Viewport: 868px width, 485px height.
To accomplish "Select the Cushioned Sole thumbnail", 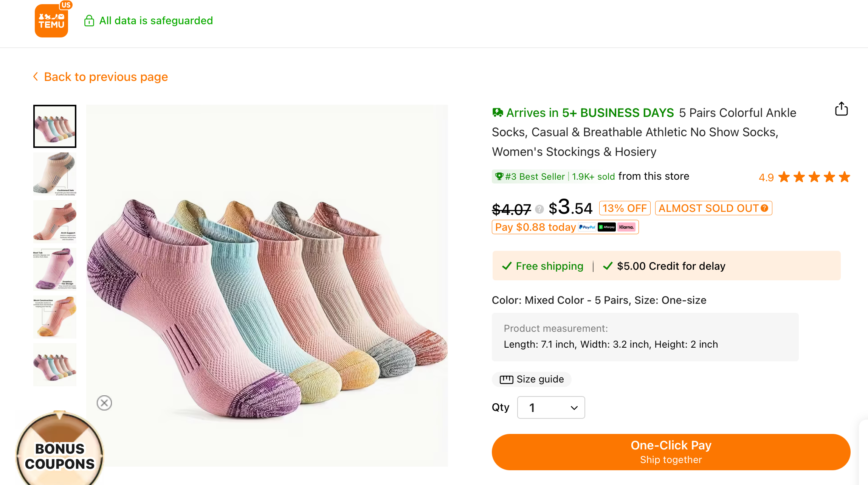I will pyautogui.click(x=55, y=174).
